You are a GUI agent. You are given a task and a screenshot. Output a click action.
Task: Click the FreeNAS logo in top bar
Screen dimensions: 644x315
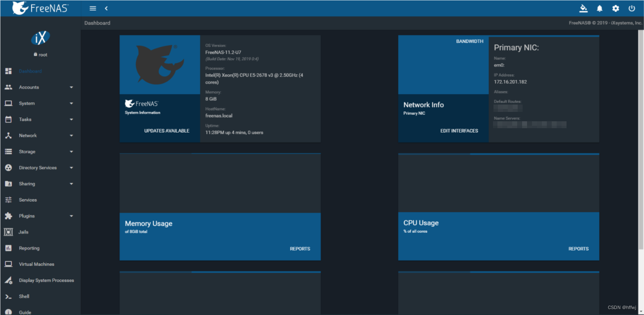pos(41,8)
